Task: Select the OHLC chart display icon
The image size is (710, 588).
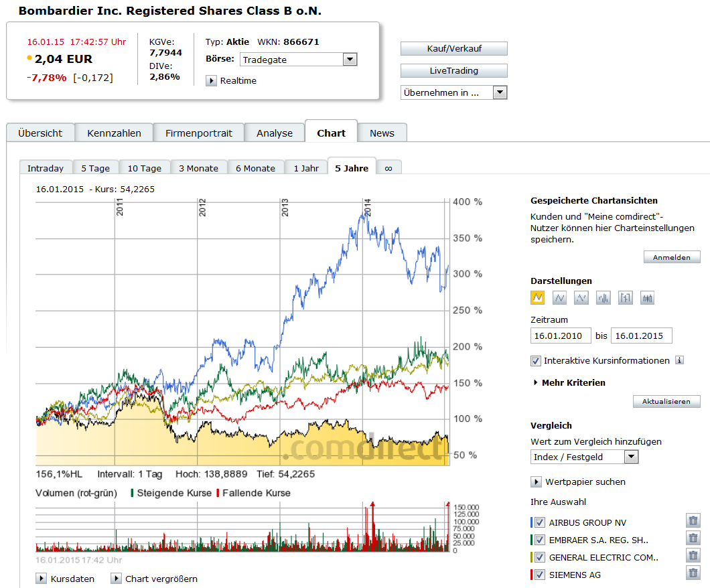Action: click(626, 298)
